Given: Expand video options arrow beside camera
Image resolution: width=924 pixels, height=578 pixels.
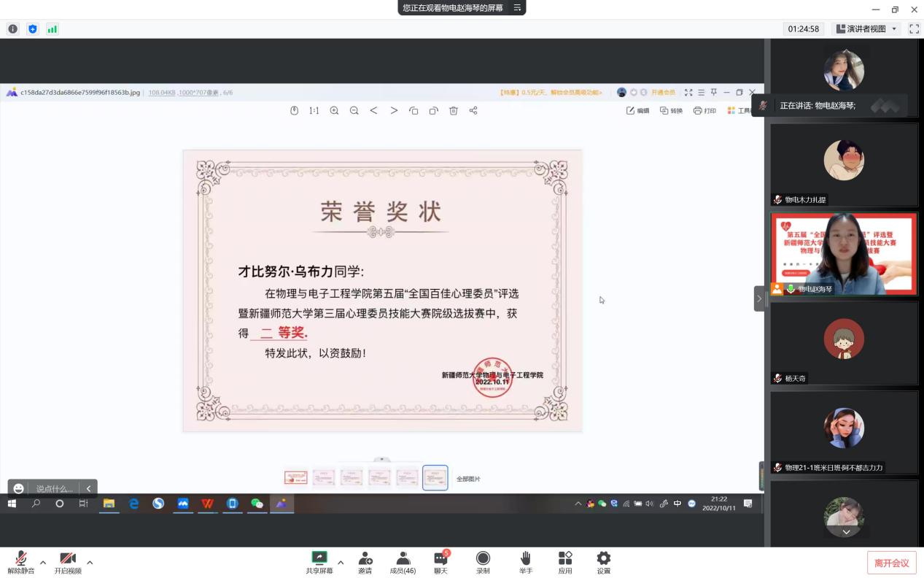Looking at the screenshot, I should [90, 563].
